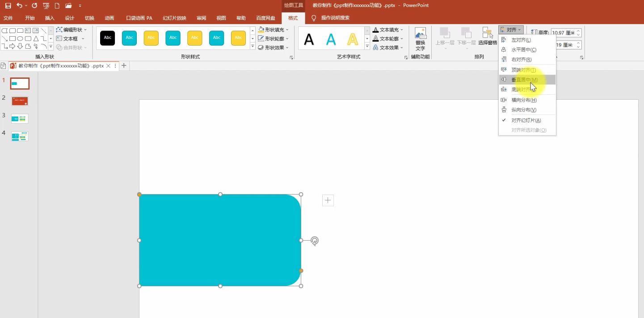Click the height spinner arrows

[579, 33]
